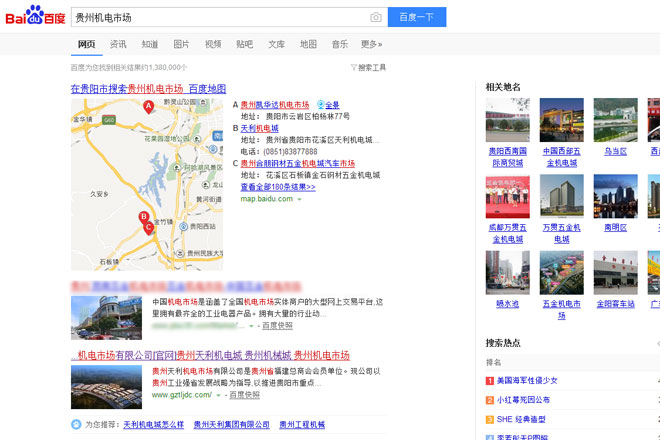Open the 文库 tab
660x440 pixels.
(x=277, y=44)
